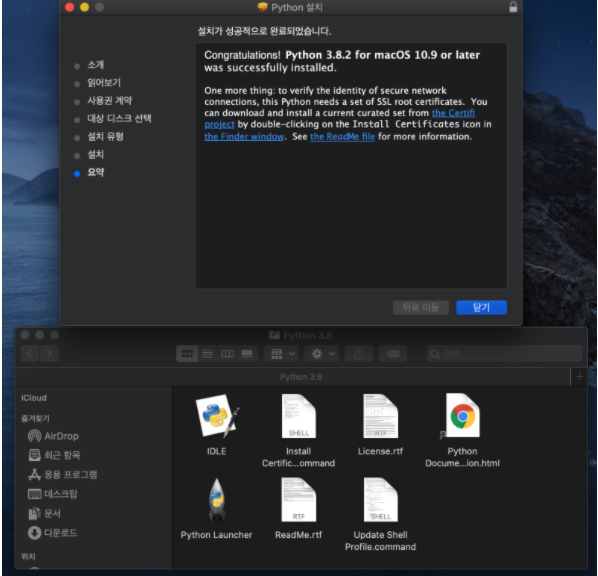Open Recents (최근 항목) in sidebar
Screen dimensions: 598x576
[x=54, y=455]
